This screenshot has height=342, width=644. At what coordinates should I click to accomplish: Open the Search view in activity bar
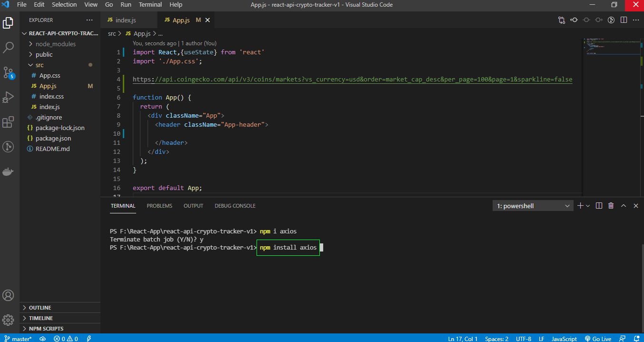pos(8,47)
